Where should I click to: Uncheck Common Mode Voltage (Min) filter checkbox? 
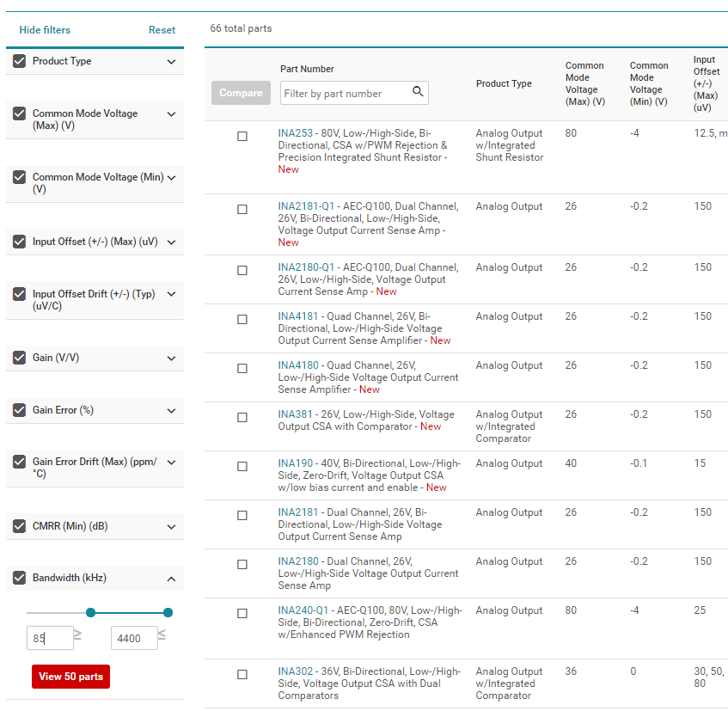[20, 177]
